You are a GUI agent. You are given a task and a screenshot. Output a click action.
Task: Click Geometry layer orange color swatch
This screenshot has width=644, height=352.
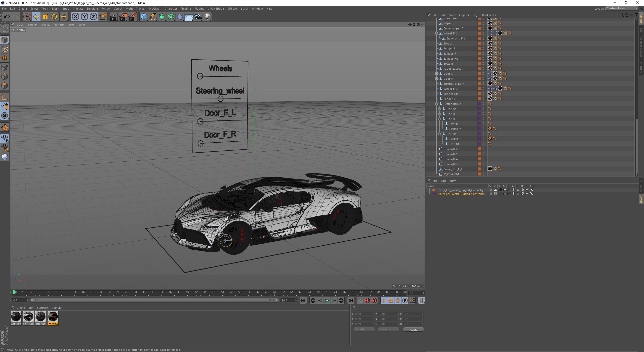click(x=434, y=190)
